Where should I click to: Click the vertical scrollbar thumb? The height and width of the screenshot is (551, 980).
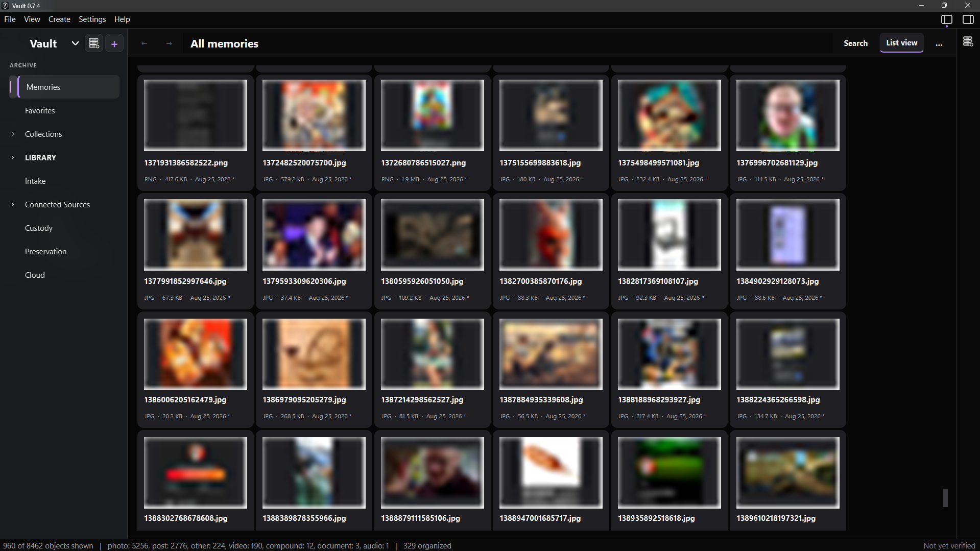(945, 498)
